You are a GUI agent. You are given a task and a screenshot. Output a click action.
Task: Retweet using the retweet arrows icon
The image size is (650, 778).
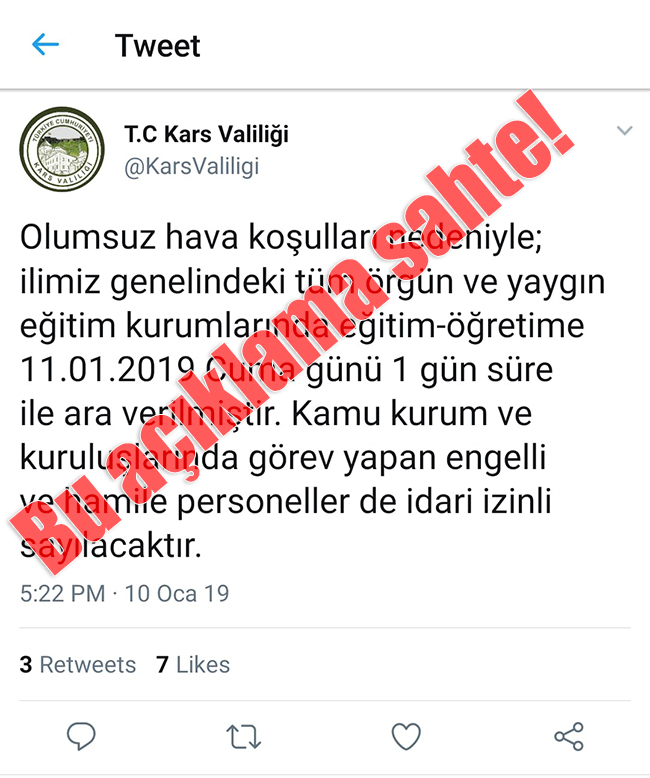244,736
